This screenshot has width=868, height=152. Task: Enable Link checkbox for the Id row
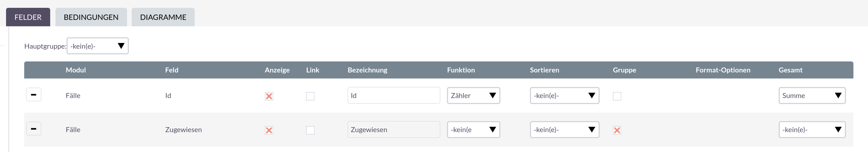point(310,96)
